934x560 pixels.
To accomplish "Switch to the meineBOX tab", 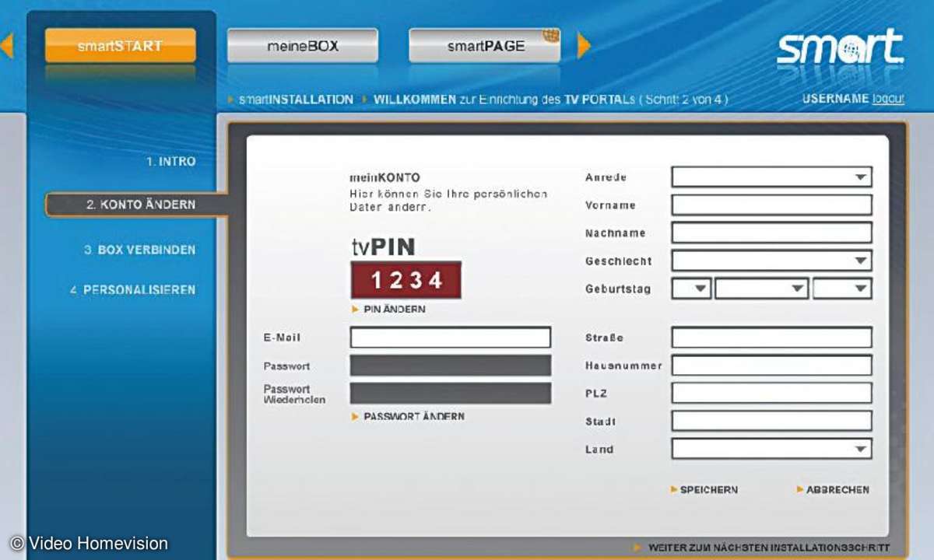I will click(303, 46).
